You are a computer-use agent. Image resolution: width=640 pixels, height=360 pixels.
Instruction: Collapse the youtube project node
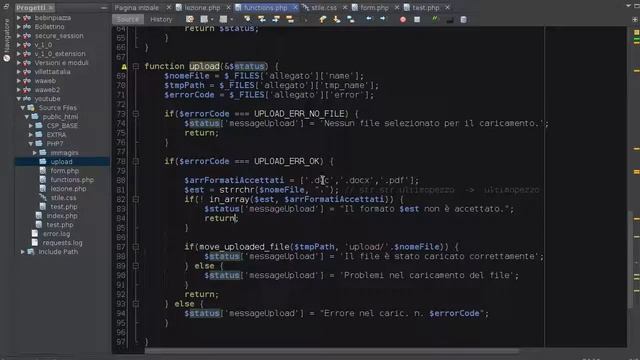coord(19,99)
